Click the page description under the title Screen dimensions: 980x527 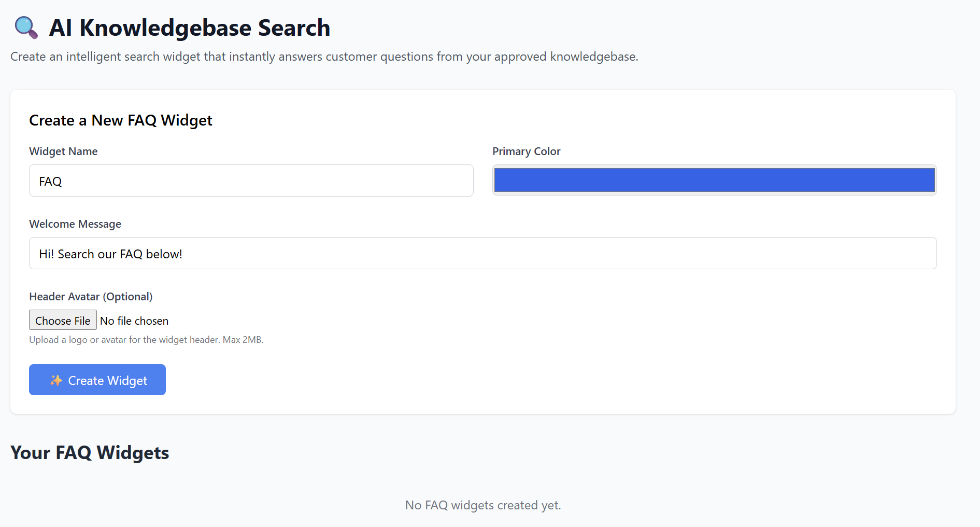pyautogui.click(x=324, y=57)
